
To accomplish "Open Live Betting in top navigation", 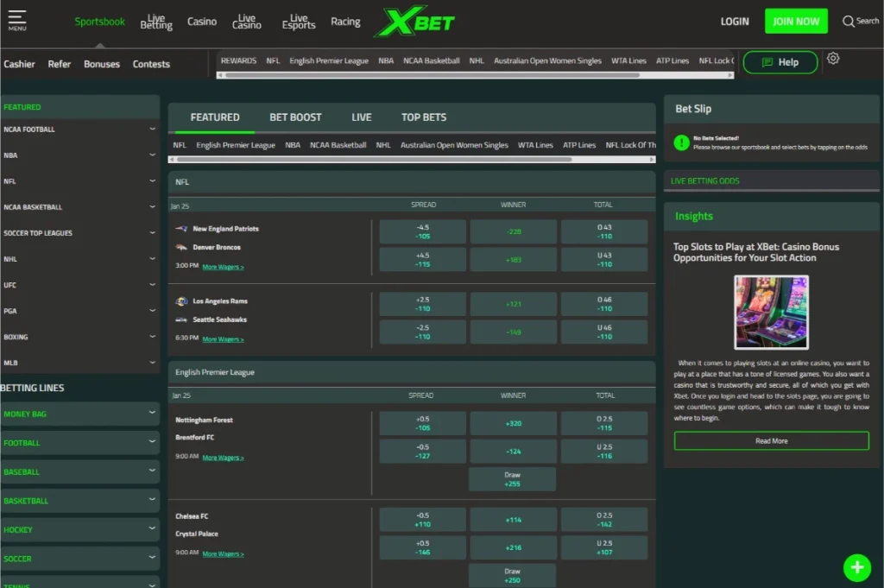I will click(x=156, y=22).
